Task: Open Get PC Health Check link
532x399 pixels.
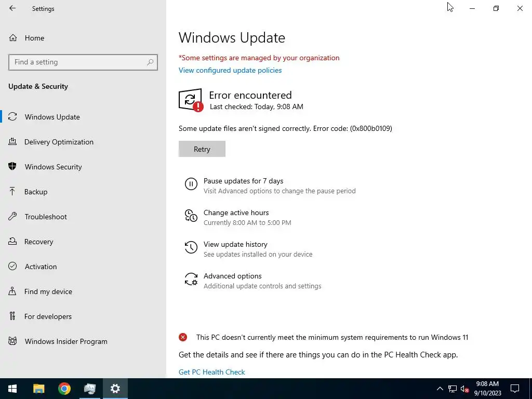Action: click(x=212, y=372)
